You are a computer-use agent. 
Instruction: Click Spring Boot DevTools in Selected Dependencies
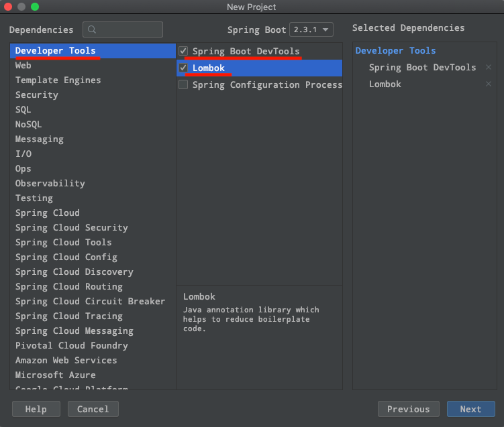pyautogui.click(x=422, y=68)
